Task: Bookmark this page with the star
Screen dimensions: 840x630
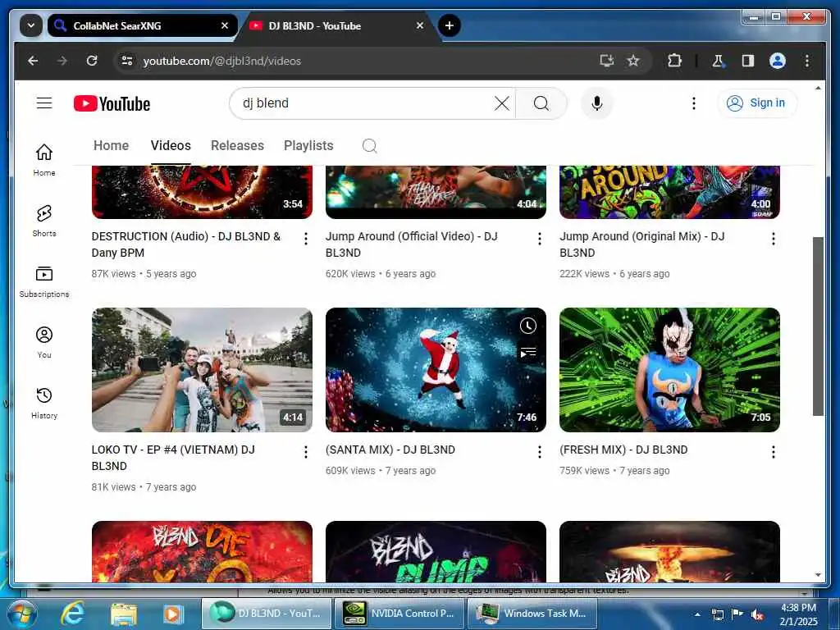Action: point(633,61)
